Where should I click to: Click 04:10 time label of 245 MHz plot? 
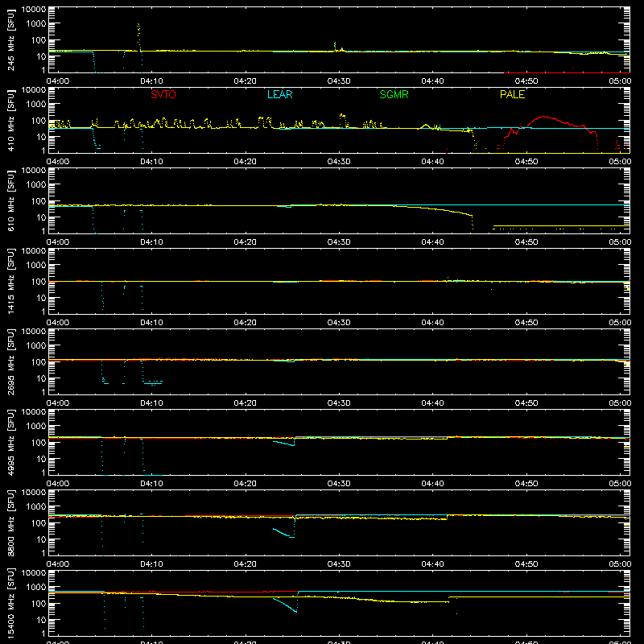point(151,81)
